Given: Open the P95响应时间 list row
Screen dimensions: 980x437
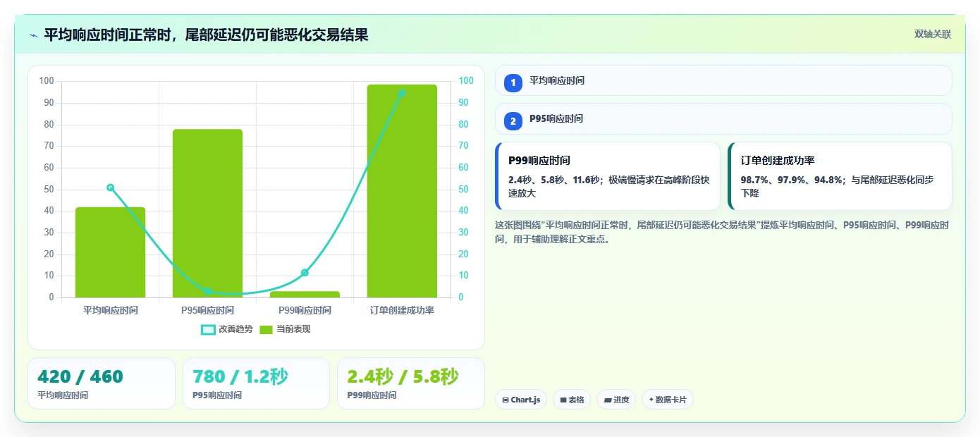Looking at the screenshot, I should click(x=723, y=118).
